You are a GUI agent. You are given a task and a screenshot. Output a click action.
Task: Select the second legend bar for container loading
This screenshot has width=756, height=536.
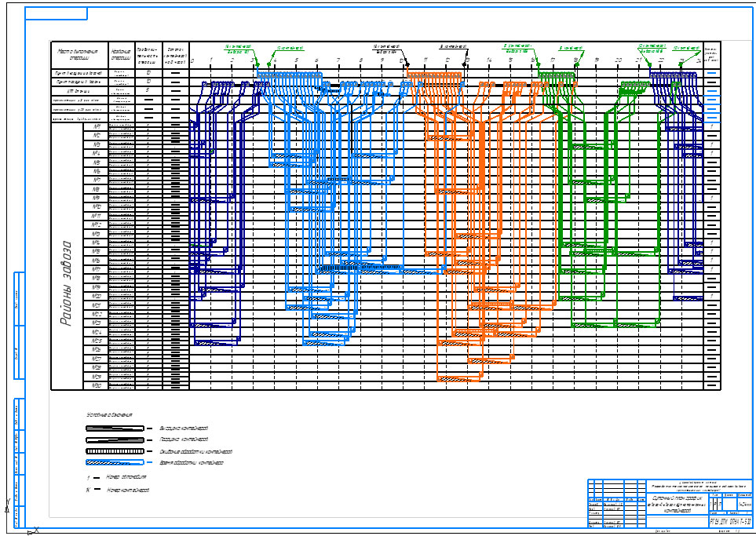coord(116,439)
